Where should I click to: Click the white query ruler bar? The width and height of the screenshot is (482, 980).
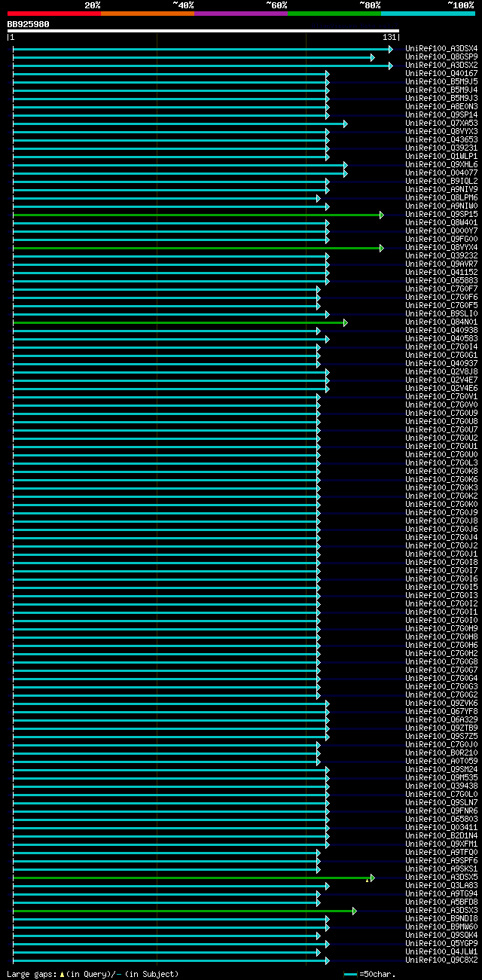point(203,31)
